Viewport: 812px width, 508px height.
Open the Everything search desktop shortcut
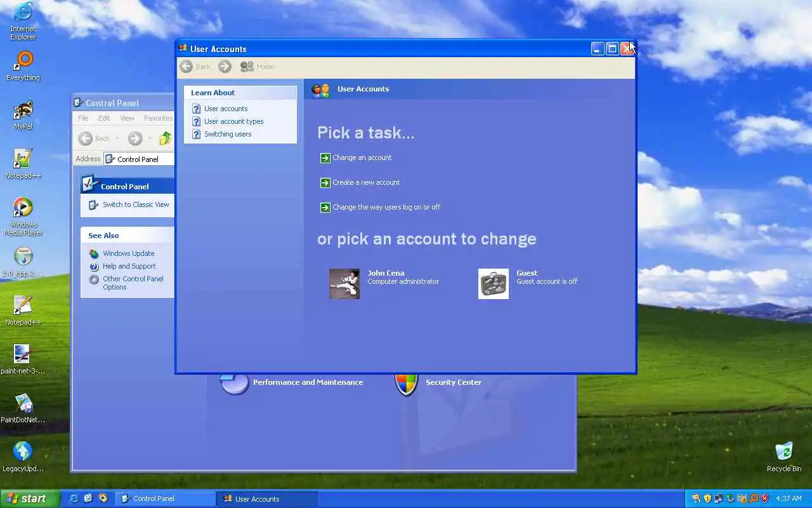click(x=23, y=67)
